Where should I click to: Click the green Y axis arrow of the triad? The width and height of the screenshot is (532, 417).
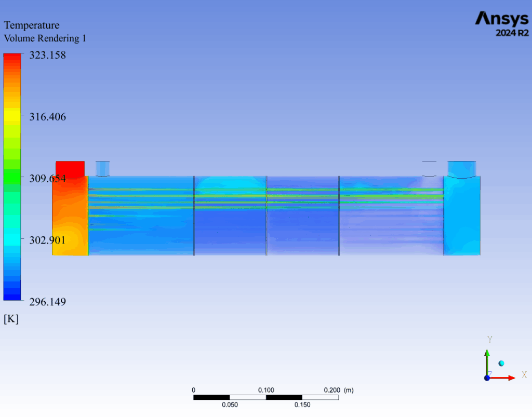(x=487, y=358)
